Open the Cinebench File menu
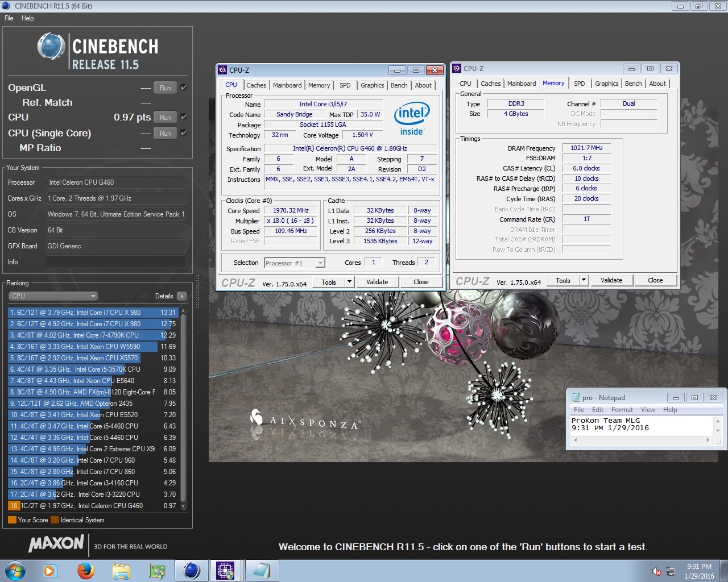The image size is (728, 582). 9,18
